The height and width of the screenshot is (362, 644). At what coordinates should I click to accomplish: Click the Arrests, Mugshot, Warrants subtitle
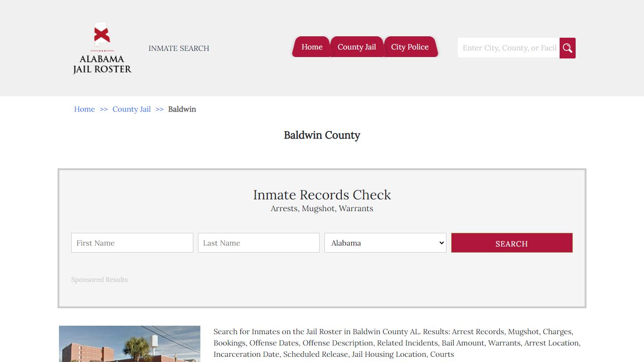322,209
